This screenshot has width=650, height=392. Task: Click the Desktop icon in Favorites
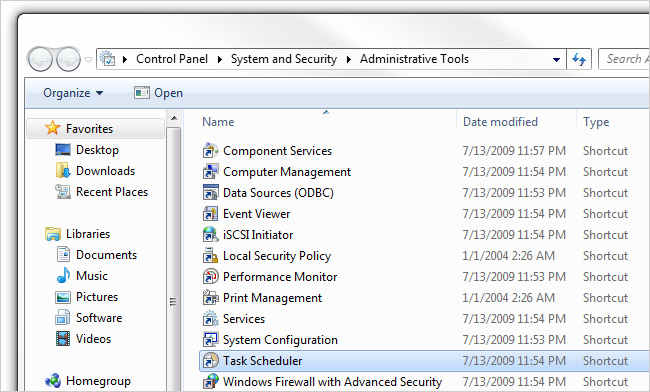63,150
